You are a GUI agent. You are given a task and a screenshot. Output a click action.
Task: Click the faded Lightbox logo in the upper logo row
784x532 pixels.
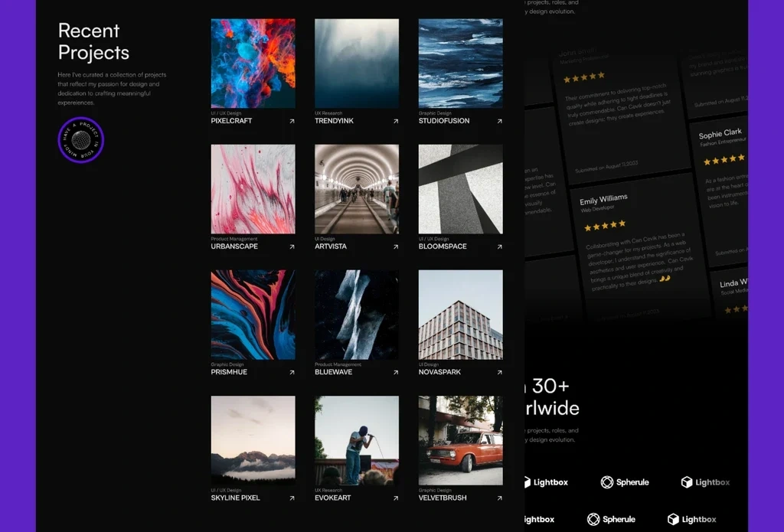coord(705,482)
